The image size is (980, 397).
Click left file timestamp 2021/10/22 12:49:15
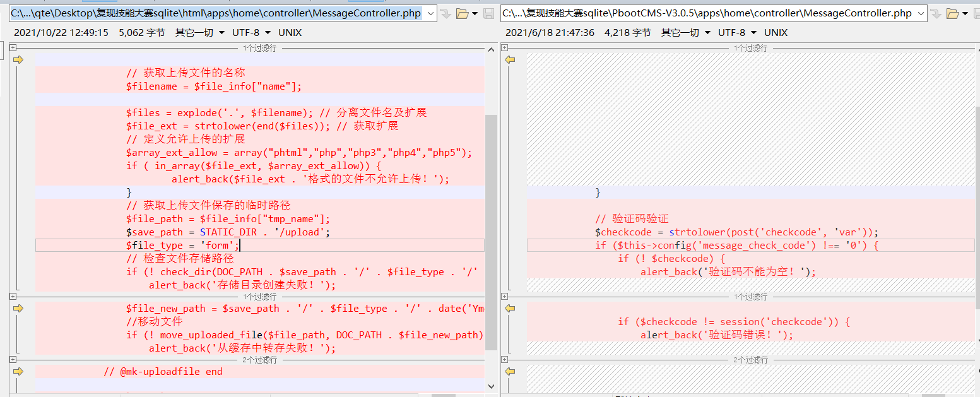point(61,32)
